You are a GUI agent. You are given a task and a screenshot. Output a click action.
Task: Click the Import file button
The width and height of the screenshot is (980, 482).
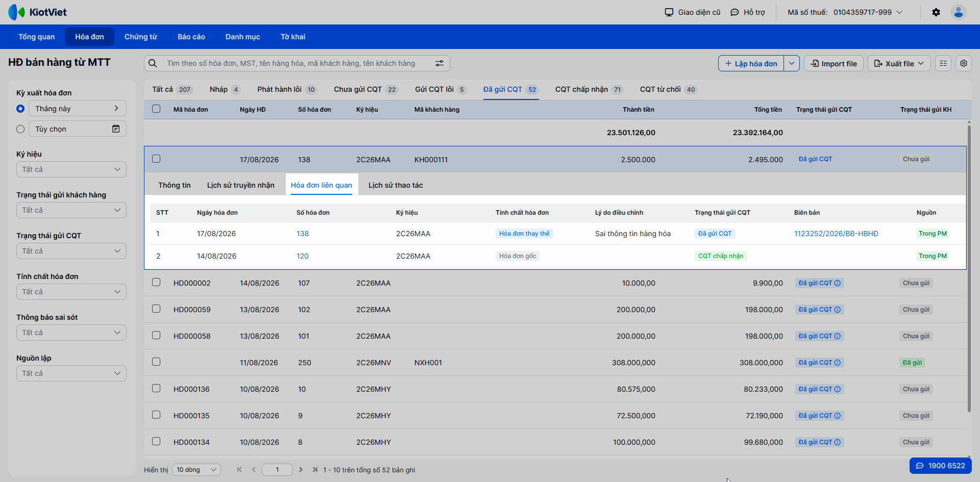pos(834,63)
